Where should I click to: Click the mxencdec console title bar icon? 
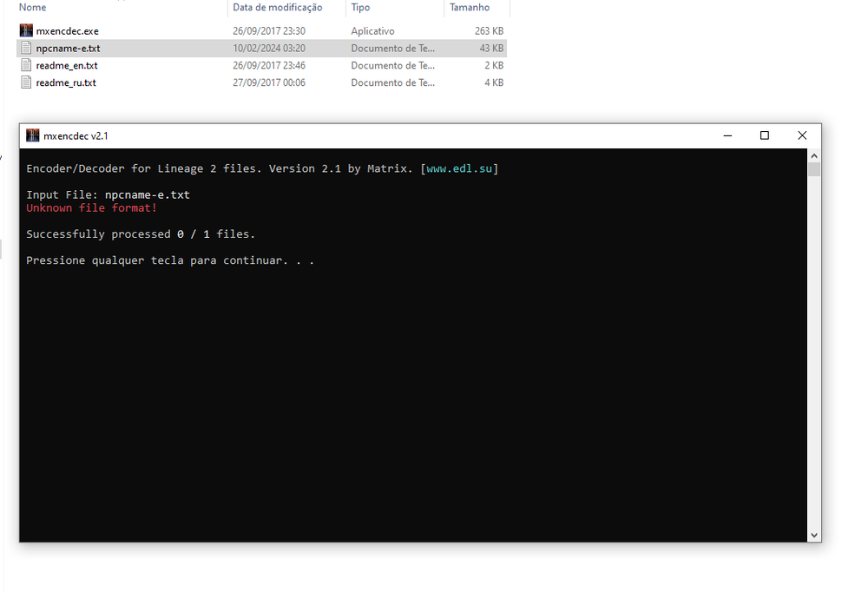(x=33, y=136)
